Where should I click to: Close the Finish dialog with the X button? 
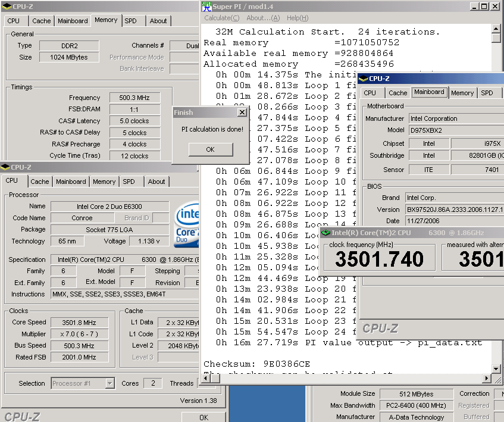[x=242, y=112]
